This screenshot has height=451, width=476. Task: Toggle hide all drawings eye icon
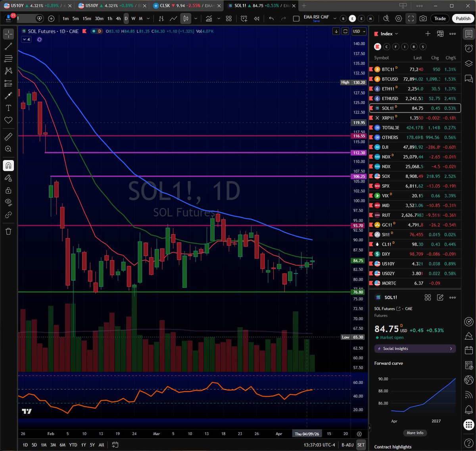point(8,202)
